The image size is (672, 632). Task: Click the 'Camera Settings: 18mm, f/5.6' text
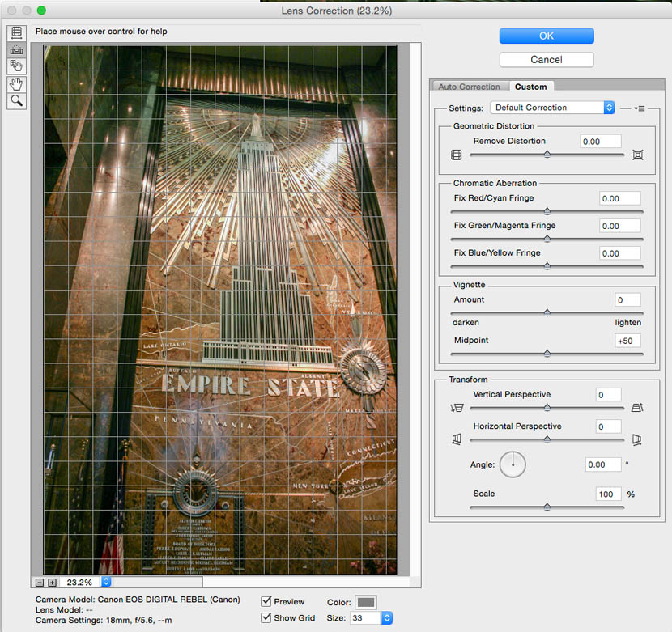pos(104,620)
